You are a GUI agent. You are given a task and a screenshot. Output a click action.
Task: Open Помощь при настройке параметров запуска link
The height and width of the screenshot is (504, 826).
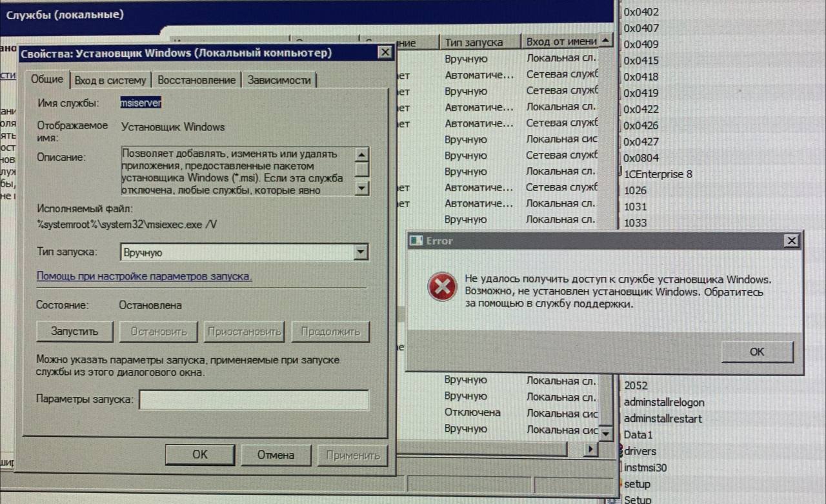pyautogui.click(x=144, y=276)
